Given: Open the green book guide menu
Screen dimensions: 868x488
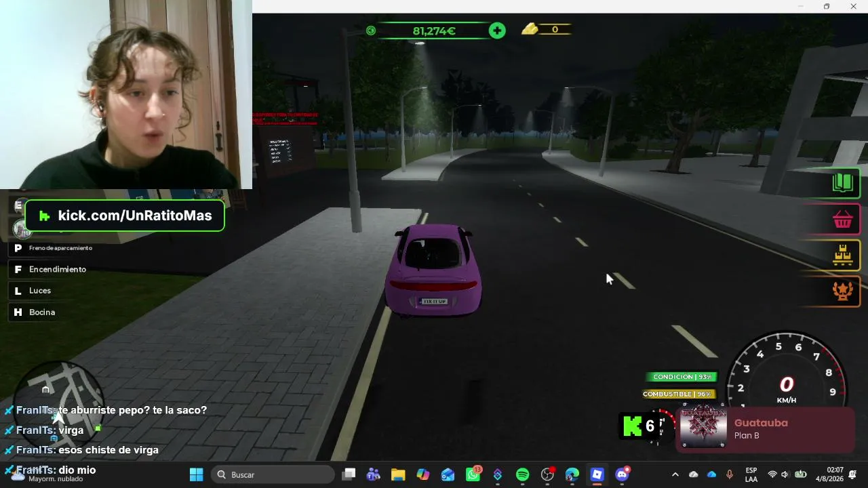Looking at the screenshot, I should (x=842, y=182).
